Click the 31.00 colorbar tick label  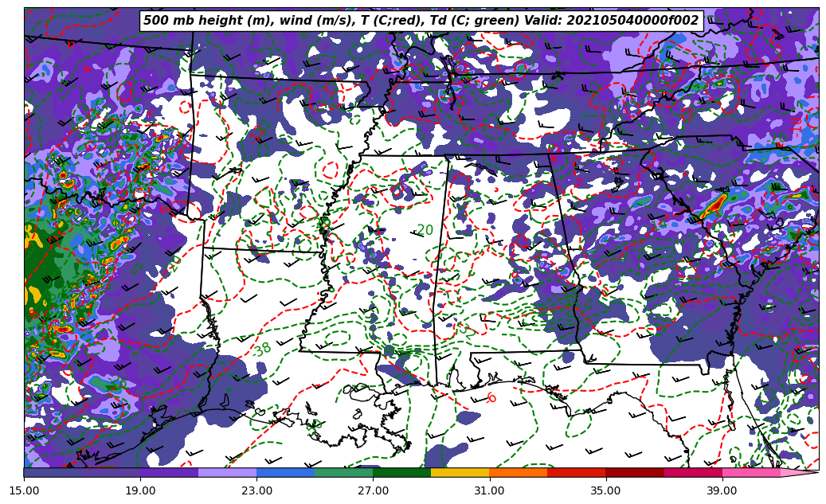(x=489, y=490)
